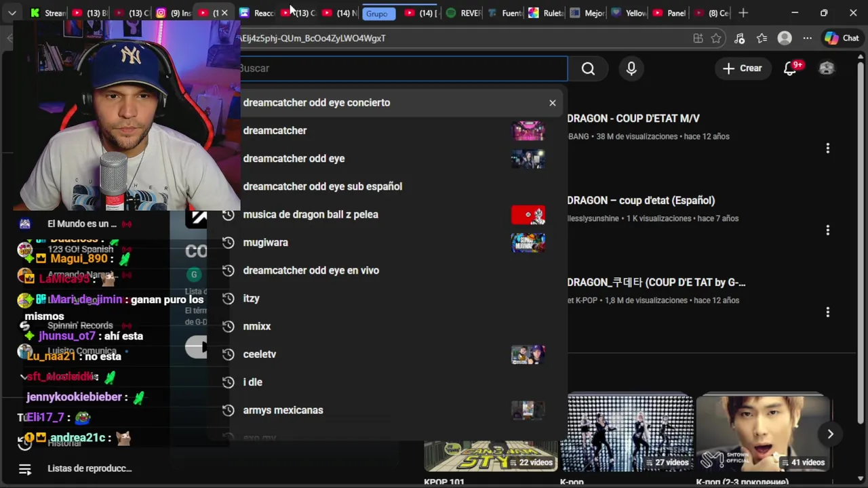Open the YouTube account avatar menu
The image size is (868, 488).
[x=827, y=68]
